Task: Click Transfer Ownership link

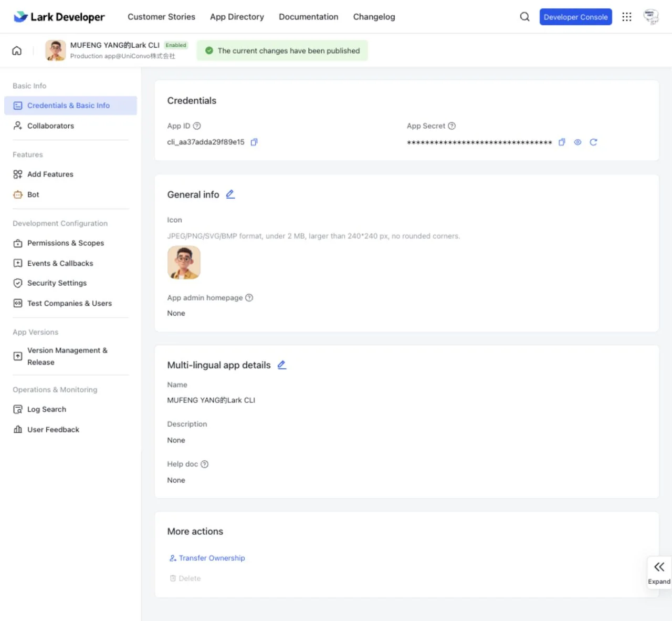Action: (x=207, y=558)
